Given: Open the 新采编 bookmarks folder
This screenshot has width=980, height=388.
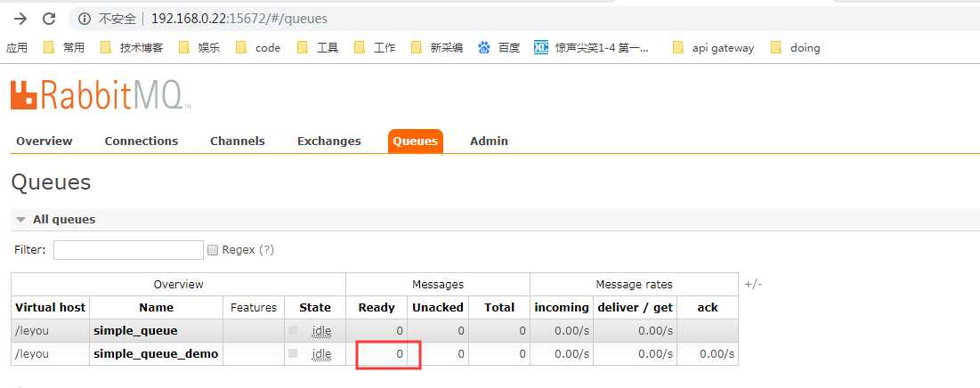Looking at the screenshot, I should tap(437, 47).
